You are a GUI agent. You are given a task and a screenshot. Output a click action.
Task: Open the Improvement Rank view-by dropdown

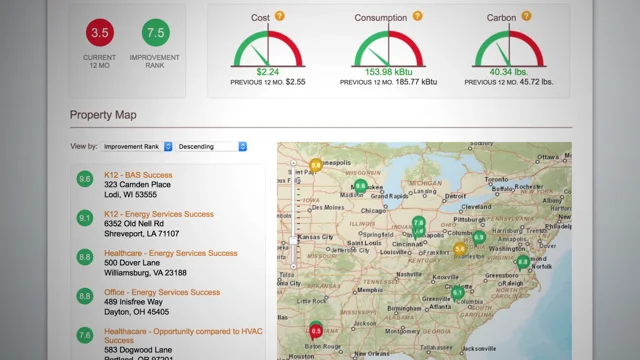(x=137, y=147)
